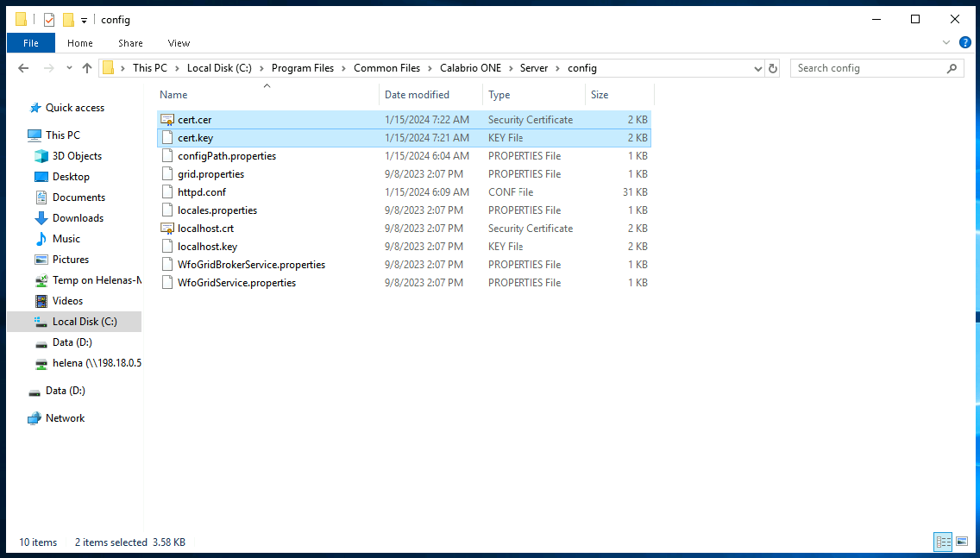This screenshot has width=980, height=558.
Task: Open the File menu
Action: click(30, 43)
